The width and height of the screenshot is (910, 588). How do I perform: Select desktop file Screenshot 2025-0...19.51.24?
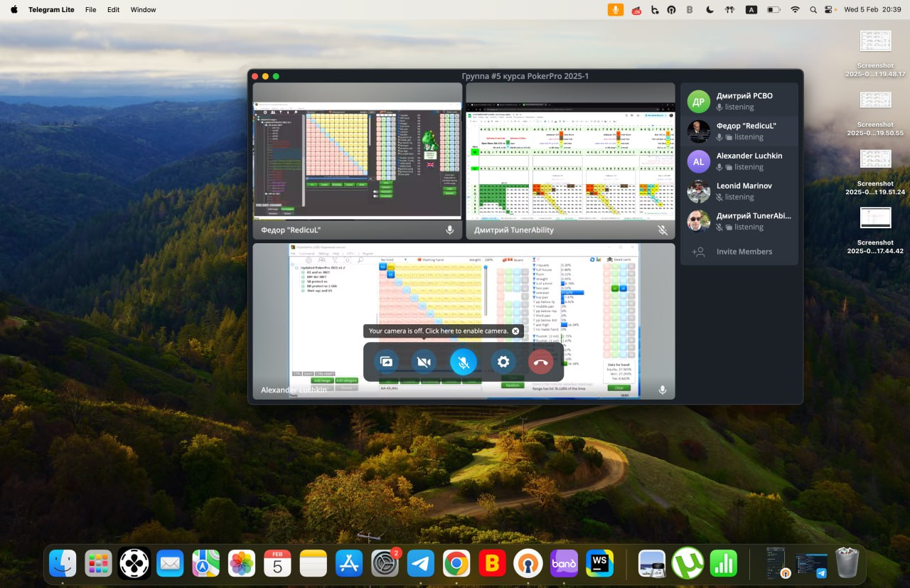[x=875, y=172]
